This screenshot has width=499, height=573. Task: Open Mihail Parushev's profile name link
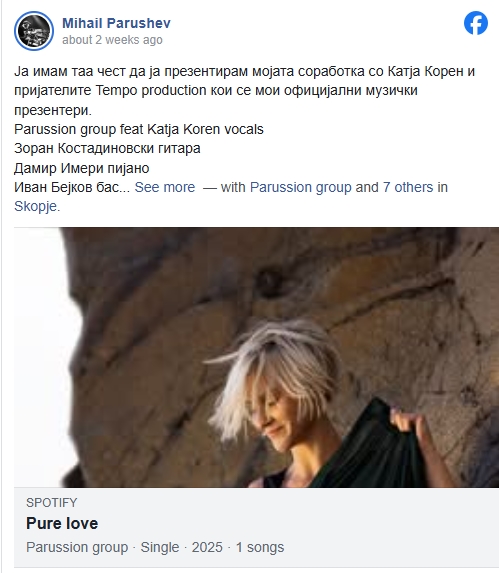(x=116, y=23)
